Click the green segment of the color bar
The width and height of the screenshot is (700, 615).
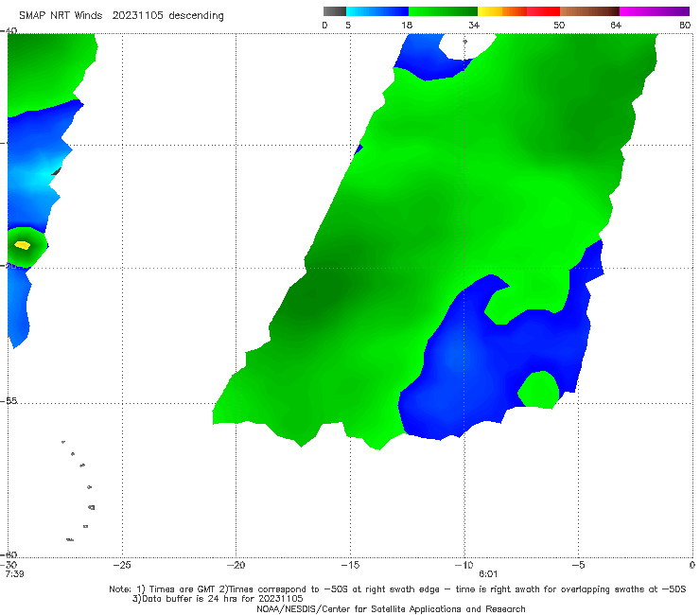coord(443,11)
